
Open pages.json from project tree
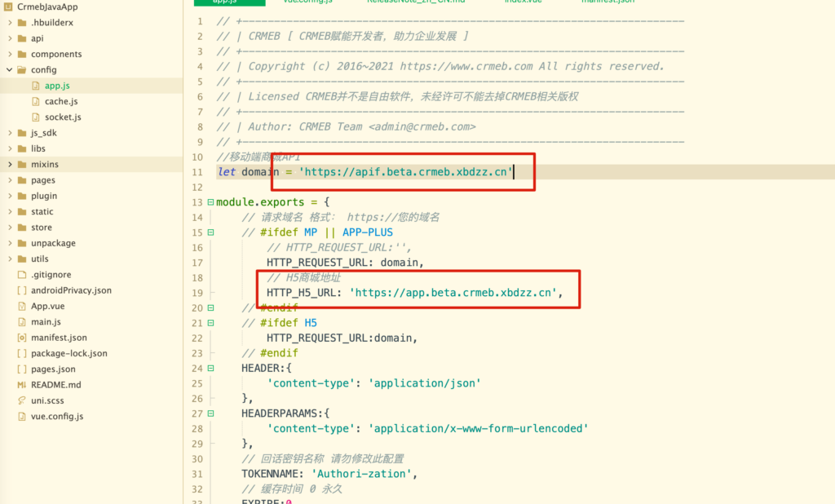[53, 369]
